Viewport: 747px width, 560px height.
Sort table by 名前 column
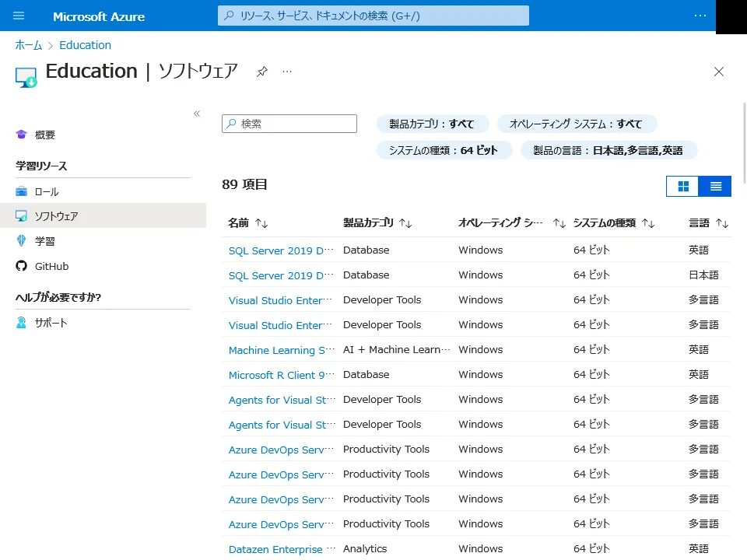(247, 223)
